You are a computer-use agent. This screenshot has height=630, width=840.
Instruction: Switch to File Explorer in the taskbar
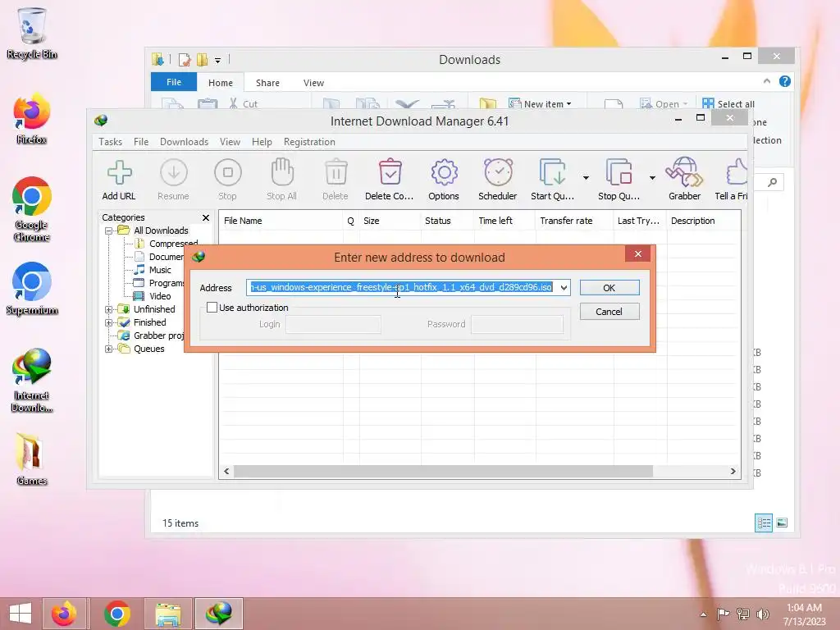pos(167,614)
